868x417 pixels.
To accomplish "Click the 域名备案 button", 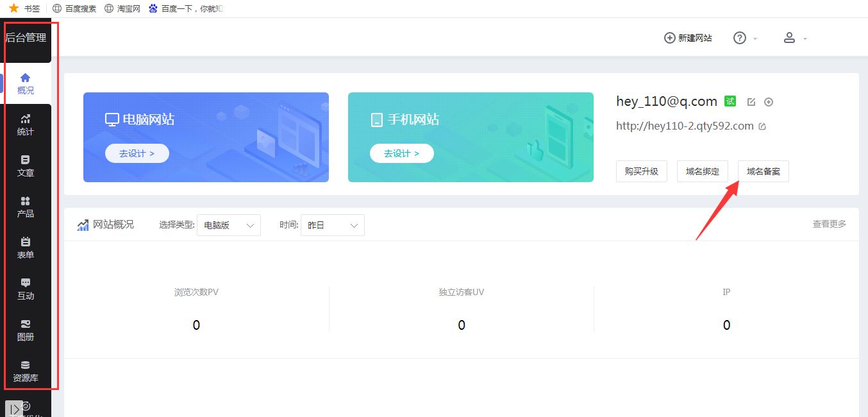I will point(763,171).
